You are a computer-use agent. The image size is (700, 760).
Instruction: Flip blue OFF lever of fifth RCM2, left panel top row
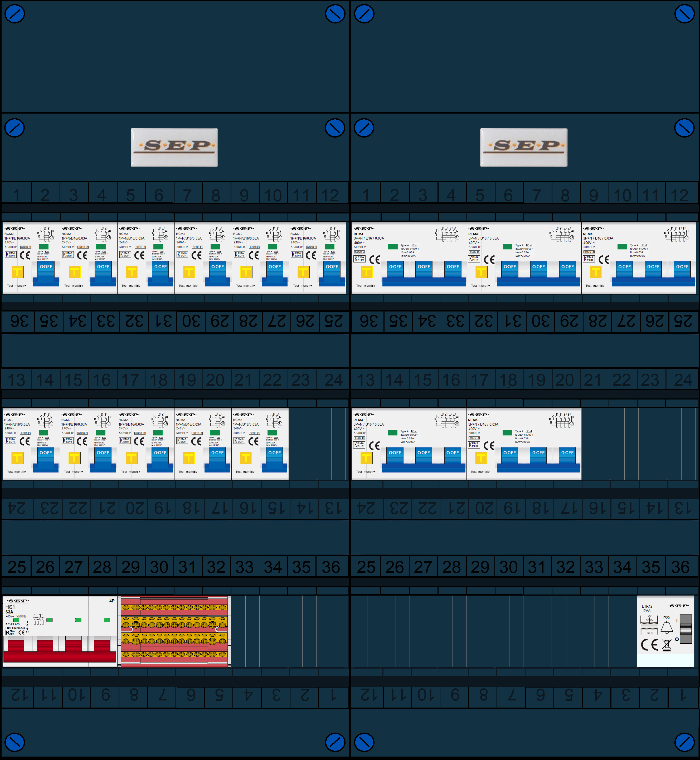pyautogui.click(x=275, y=273)
